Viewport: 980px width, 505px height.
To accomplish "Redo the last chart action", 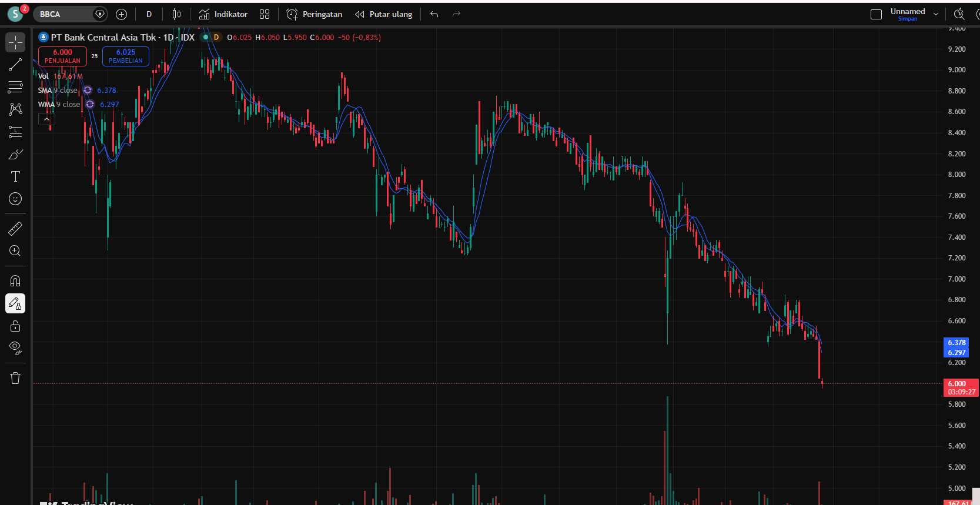I will click(x=456, y=14).
